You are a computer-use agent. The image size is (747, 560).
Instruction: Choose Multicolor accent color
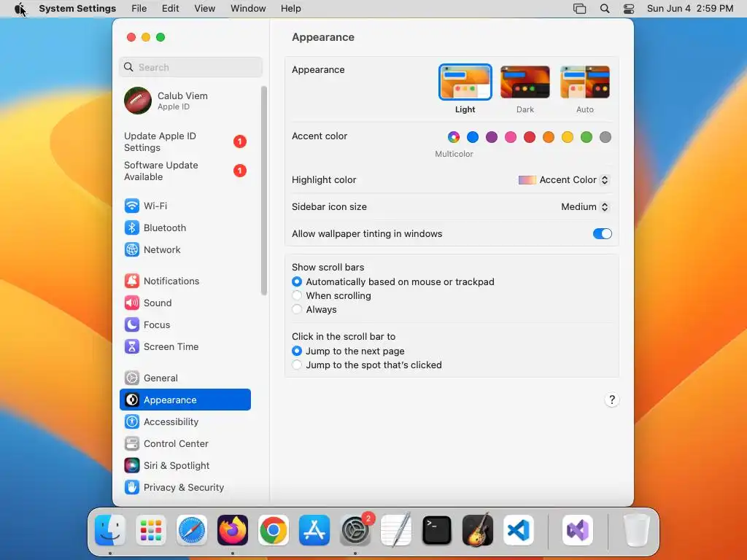(454, 137)
